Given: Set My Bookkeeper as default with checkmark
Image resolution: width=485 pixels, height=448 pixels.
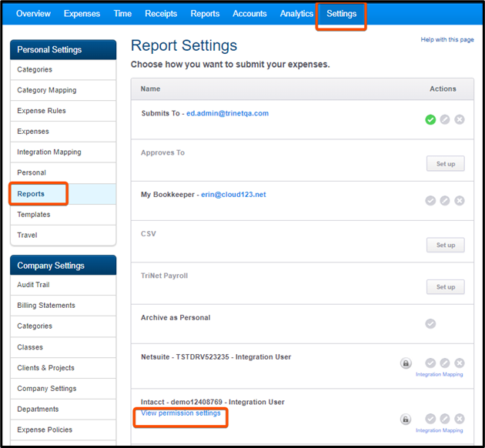Looking at the screenshot, I should (430, 201).
